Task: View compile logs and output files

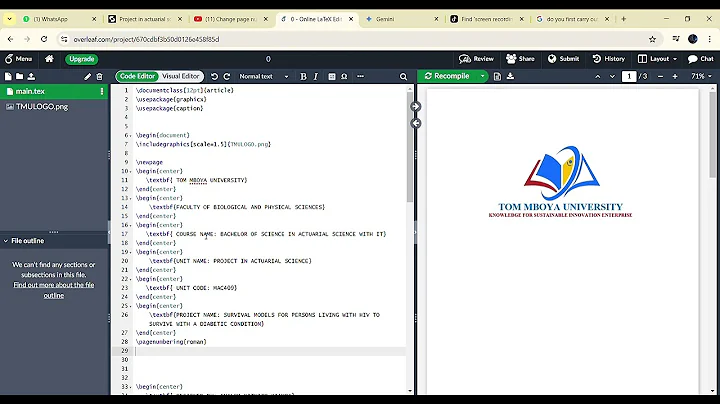Action: click(497, 77)
